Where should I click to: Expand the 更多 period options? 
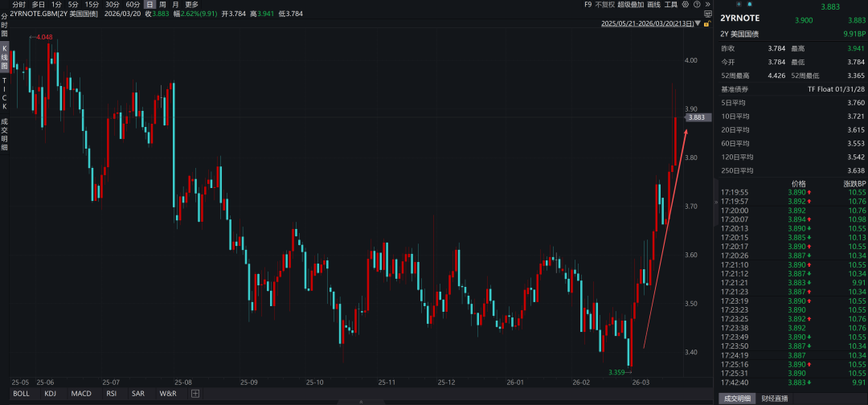click(x=191, y=5)
